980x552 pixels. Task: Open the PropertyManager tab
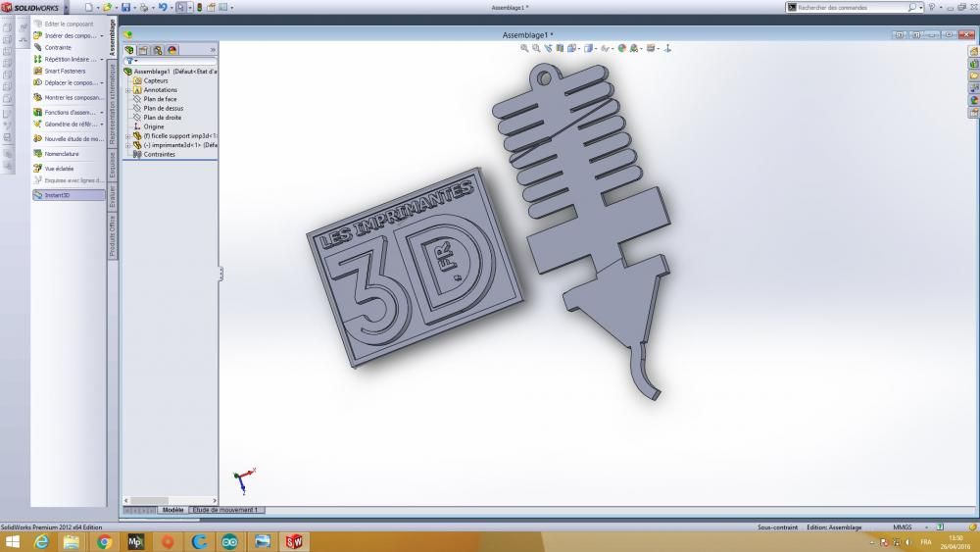(x=144, y=50)
